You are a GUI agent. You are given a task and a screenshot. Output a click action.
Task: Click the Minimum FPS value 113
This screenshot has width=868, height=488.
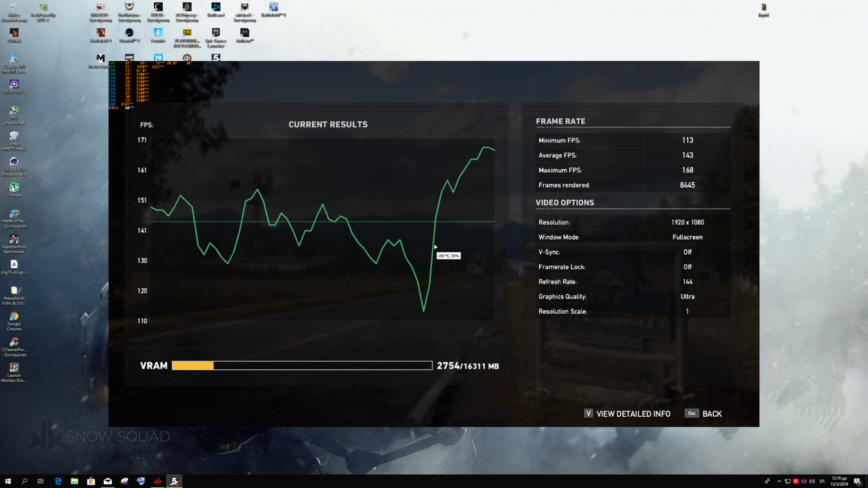[x=688, y=140]
